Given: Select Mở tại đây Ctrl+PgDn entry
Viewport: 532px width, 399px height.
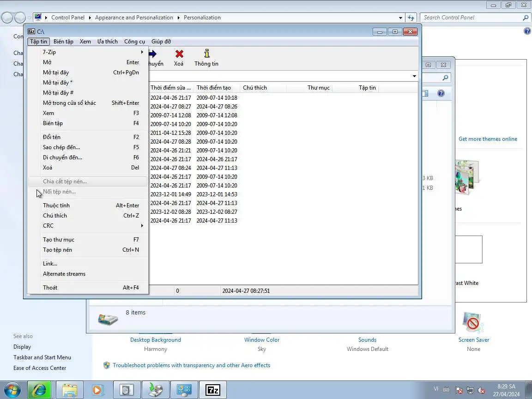Looking at the screenshot, I should tap(88, 72).
